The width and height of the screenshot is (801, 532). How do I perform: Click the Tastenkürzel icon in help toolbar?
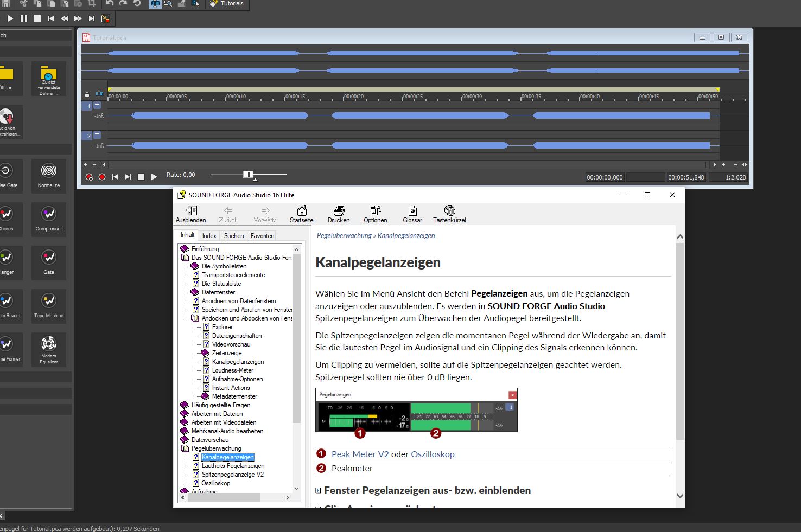tap(449, 214)
